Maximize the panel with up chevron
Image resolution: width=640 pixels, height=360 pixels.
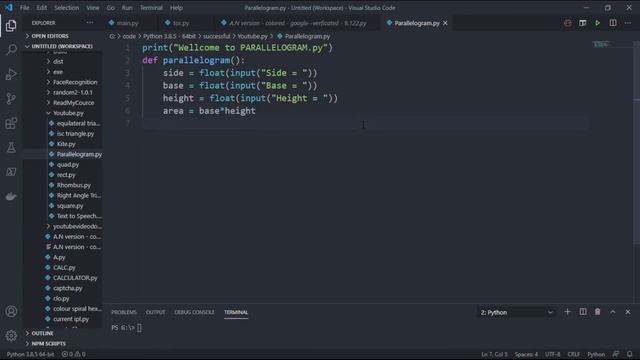pos(613,312)
